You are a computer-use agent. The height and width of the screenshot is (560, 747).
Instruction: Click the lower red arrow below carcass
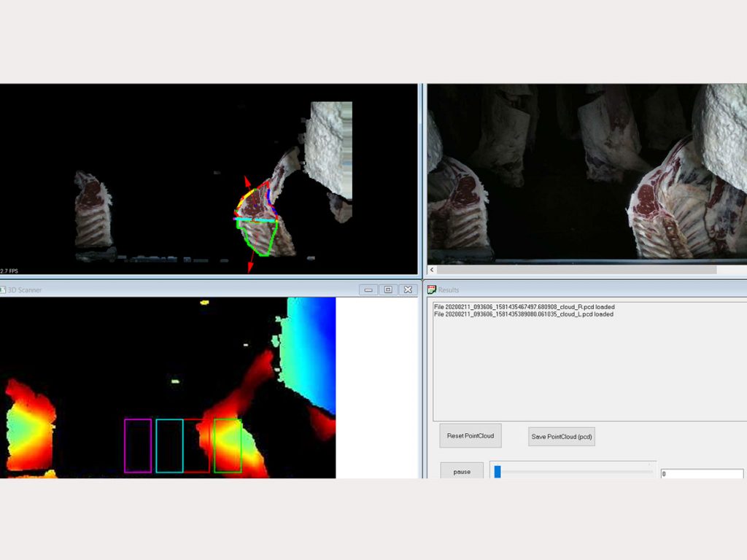pyautogui.click(x=249, y=267)
